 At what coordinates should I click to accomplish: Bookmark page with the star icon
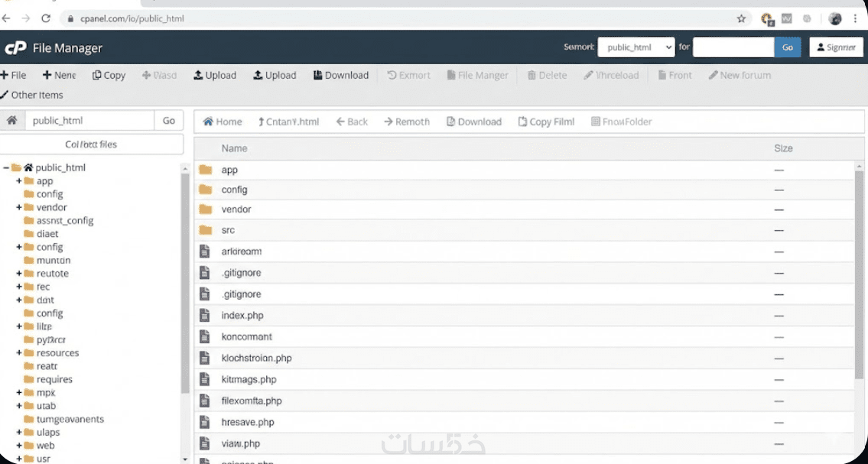coord(741,19)
